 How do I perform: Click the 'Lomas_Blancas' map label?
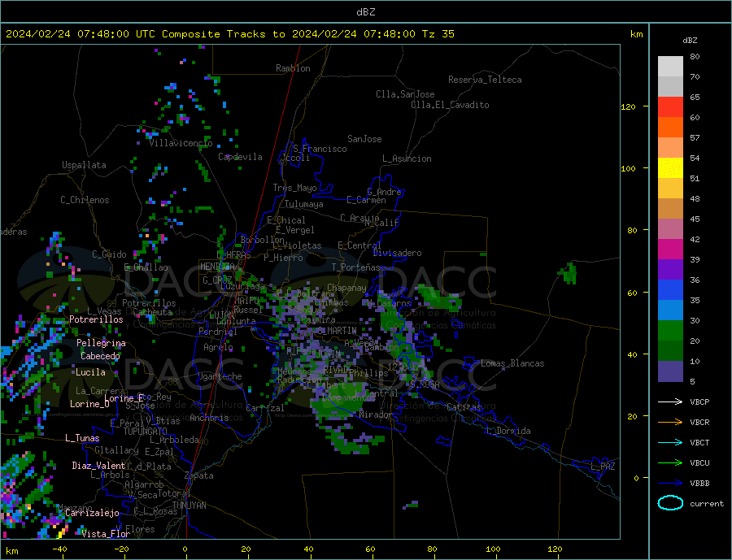[512, 363]
